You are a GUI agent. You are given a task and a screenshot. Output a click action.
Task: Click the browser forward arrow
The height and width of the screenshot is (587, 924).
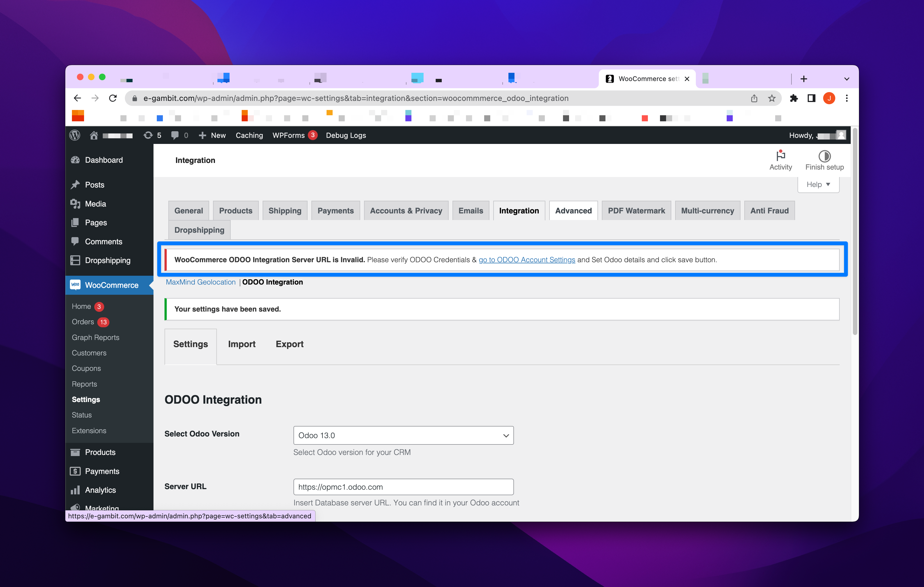point(95,98)
